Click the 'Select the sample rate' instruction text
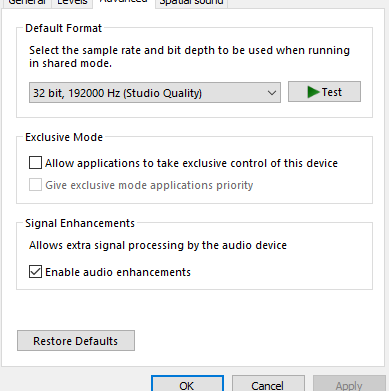 (189, 57)
